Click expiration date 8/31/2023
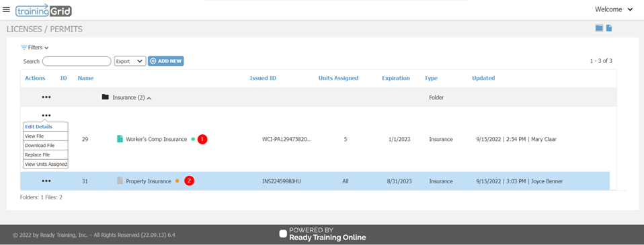This screenshot has height=245, width=644. point(399,181)
